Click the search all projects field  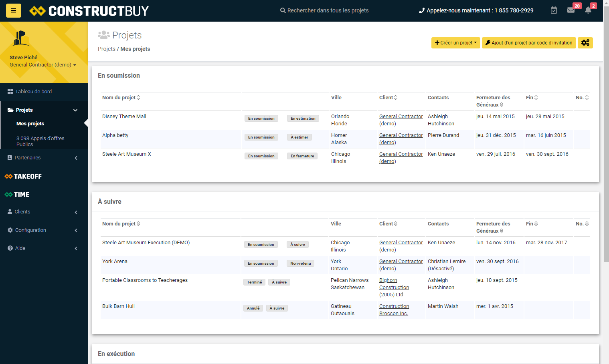click(x=324, y=10)
